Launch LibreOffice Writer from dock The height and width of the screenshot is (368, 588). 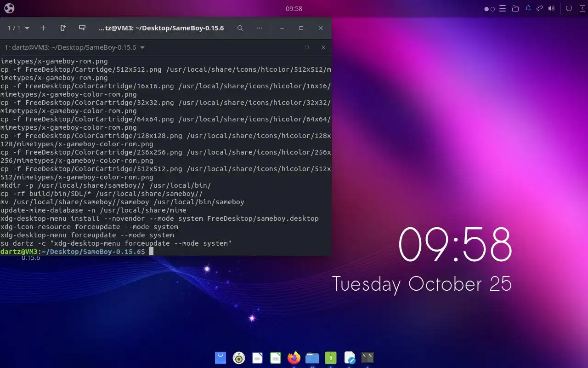(257, 357)
